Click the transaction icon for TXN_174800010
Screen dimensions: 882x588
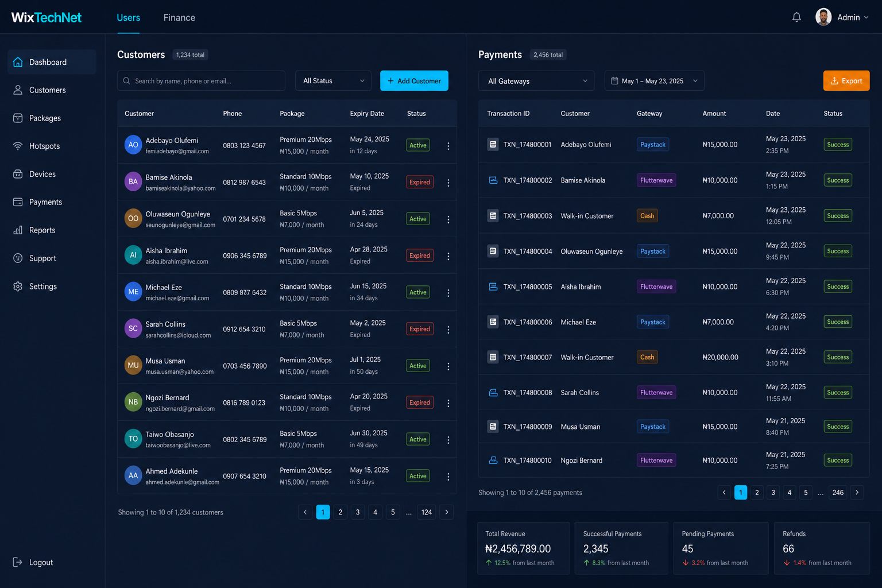pos(493,461)
